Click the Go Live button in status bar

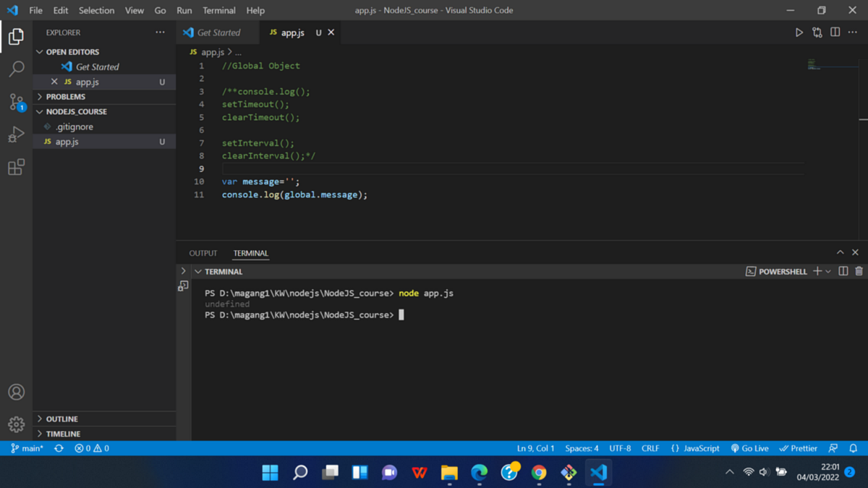749,448
